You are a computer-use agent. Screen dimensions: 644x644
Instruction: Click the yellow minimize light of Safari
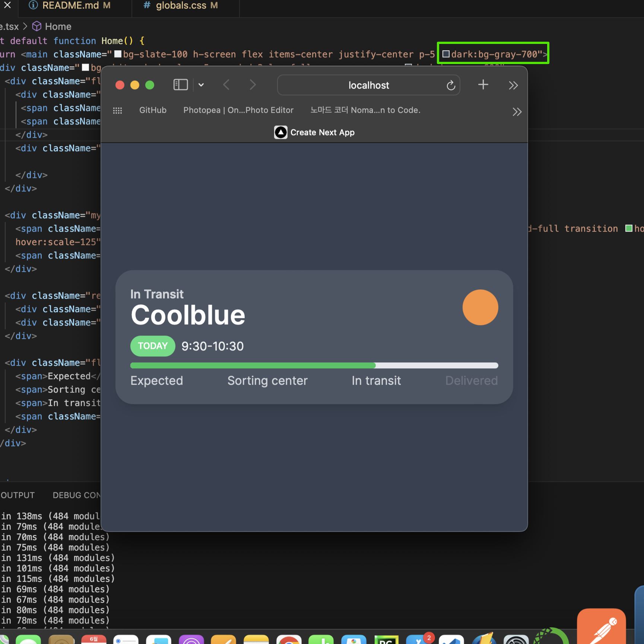tap(135, 85)
